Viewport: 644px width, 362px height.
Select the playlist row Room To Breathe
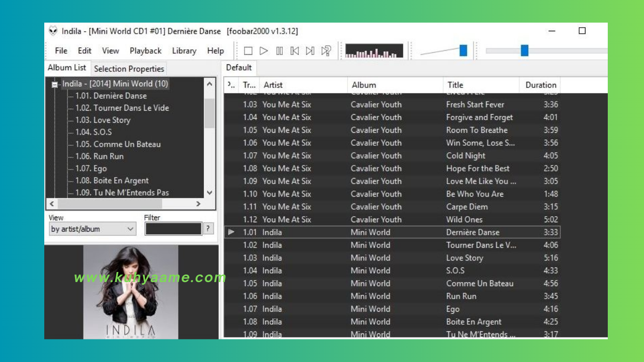392,130
